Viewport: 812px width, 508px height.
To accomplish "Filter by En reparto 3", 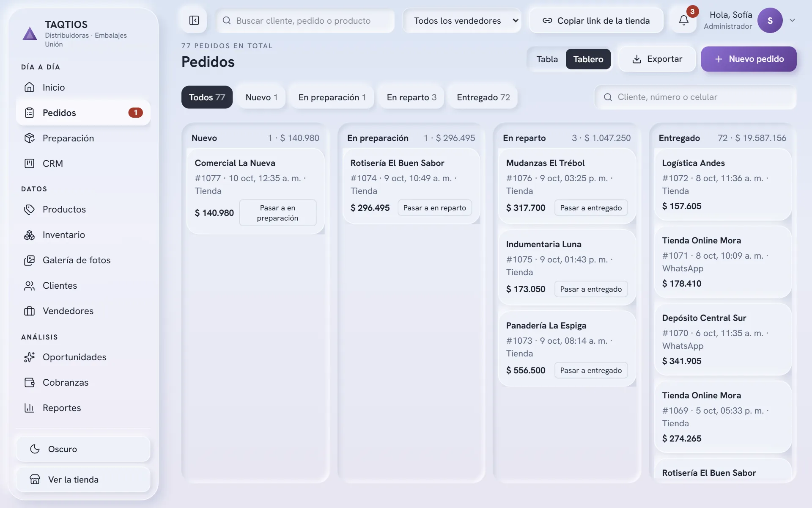I will pyautogui.click(x=411, y=97).
